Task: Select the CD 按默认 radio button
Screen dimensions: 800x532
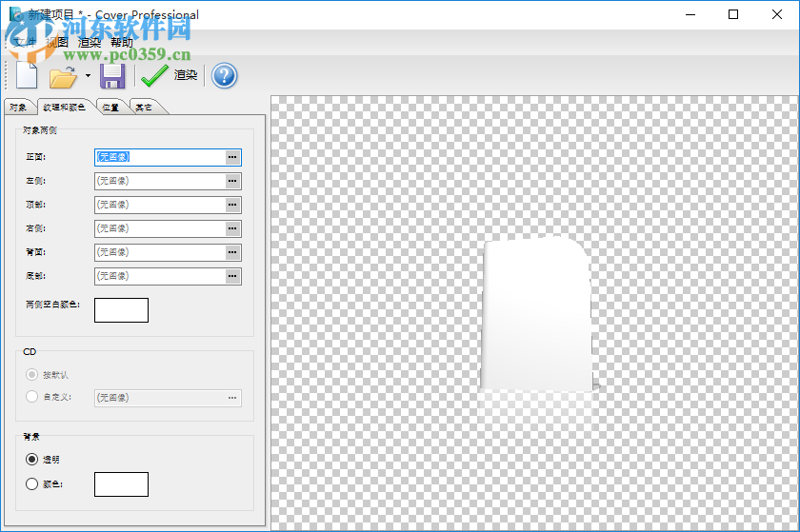Action: (31, 375)
